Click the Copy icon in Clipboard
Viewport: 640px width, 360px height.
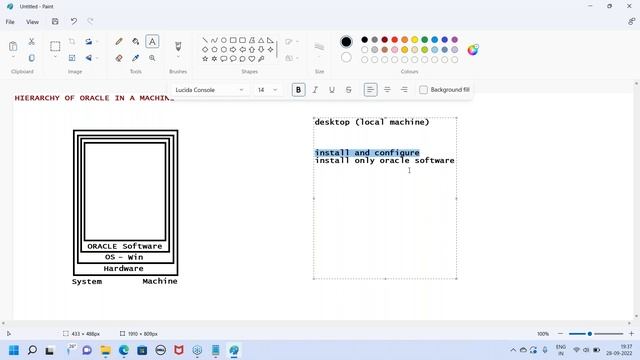(31, 58)
